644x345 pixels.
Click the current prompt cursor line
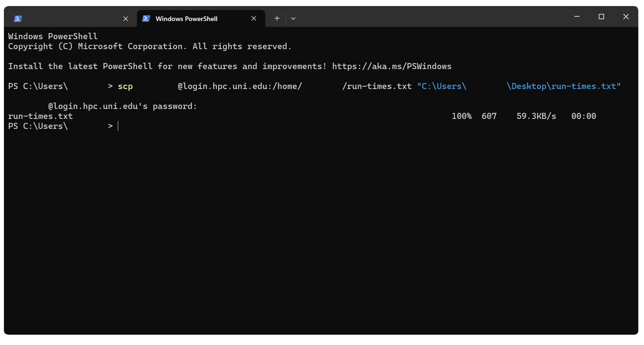pos(118,126)
